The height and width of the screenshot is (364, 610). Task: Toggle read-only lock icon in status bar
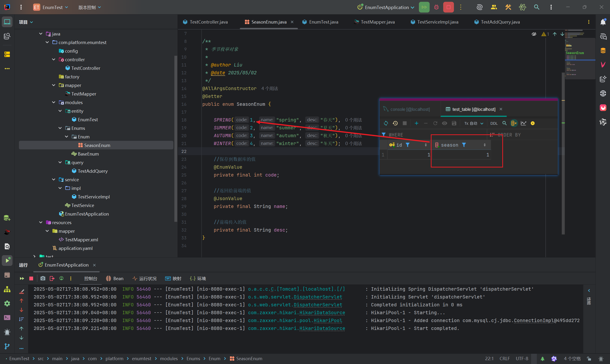pos(589,359)
